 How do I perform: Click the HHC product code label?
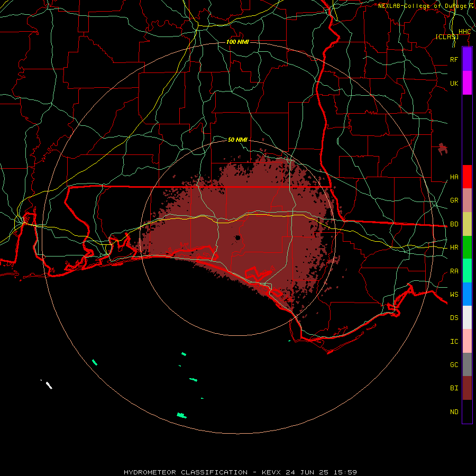click(464, 32)
